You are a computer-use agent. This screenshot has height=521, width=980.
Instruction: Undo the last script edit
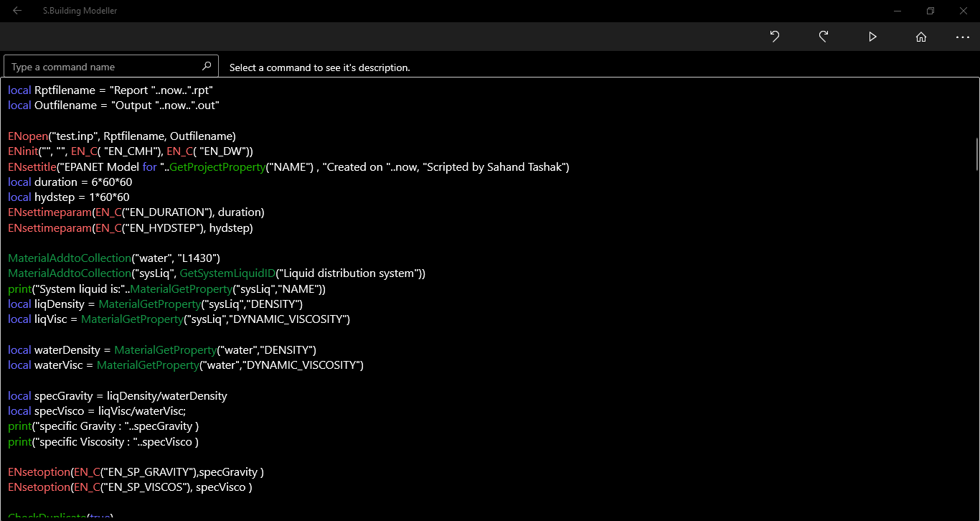[x=775, y=37]
